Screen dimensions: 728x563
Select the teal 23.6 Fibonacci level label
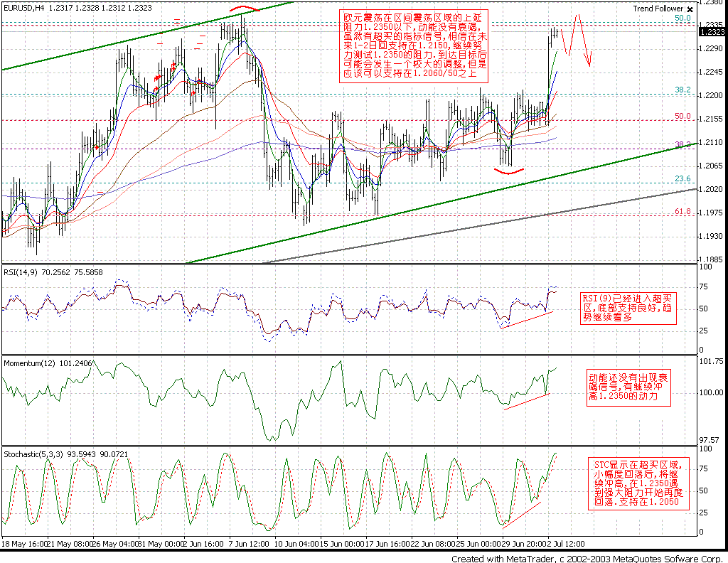[682, 178]
